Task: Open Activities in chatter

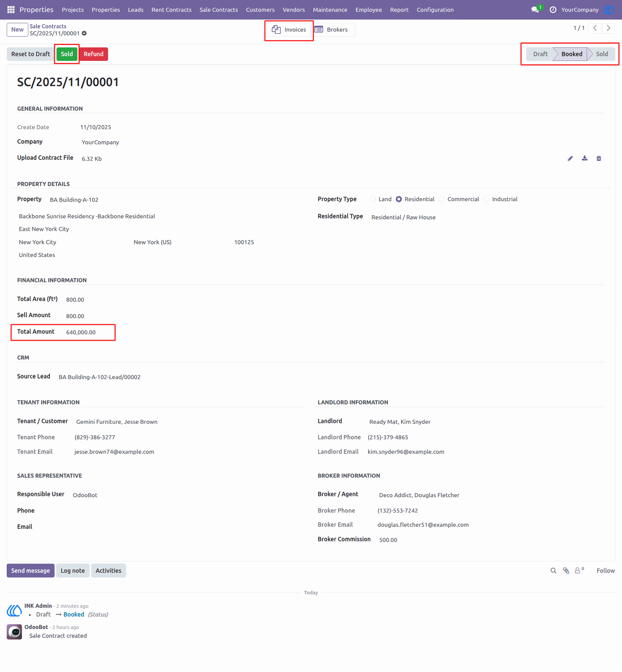Action: (x=109, y=570)
